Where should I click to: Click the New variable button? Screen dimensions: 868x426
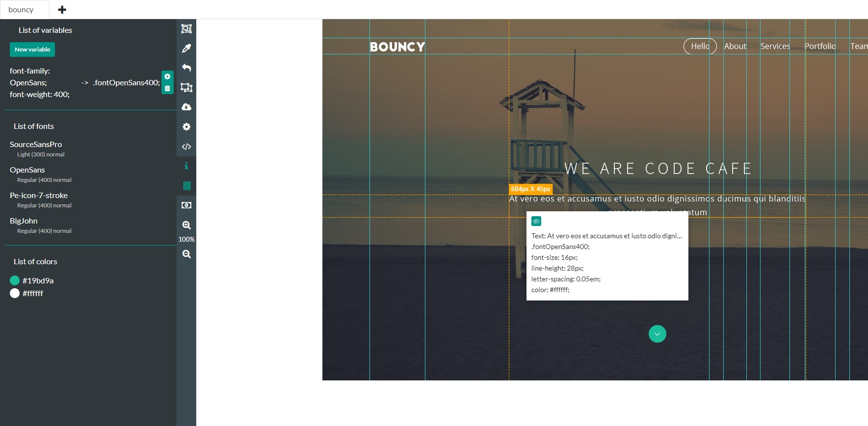[x=32, y=50]
